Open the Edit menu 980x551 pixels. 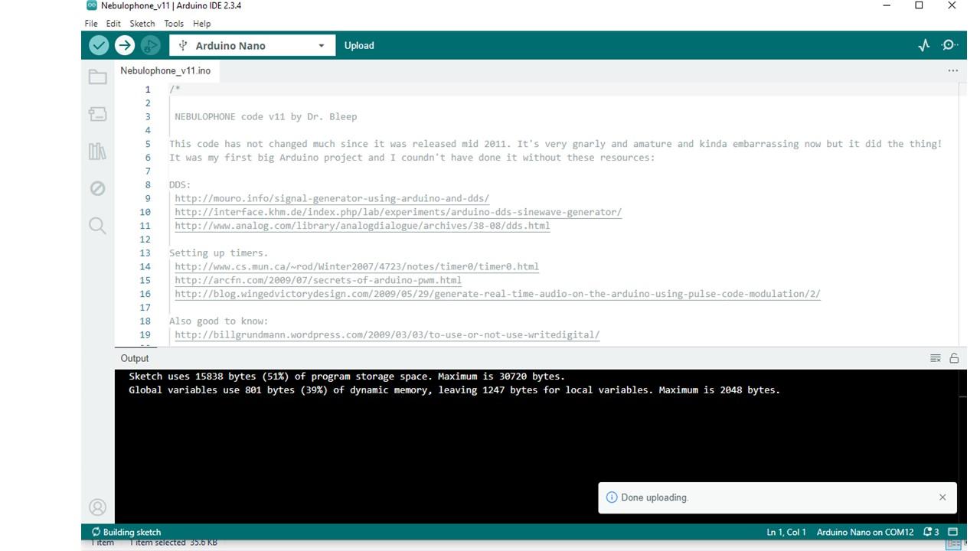tap(113, 24)
